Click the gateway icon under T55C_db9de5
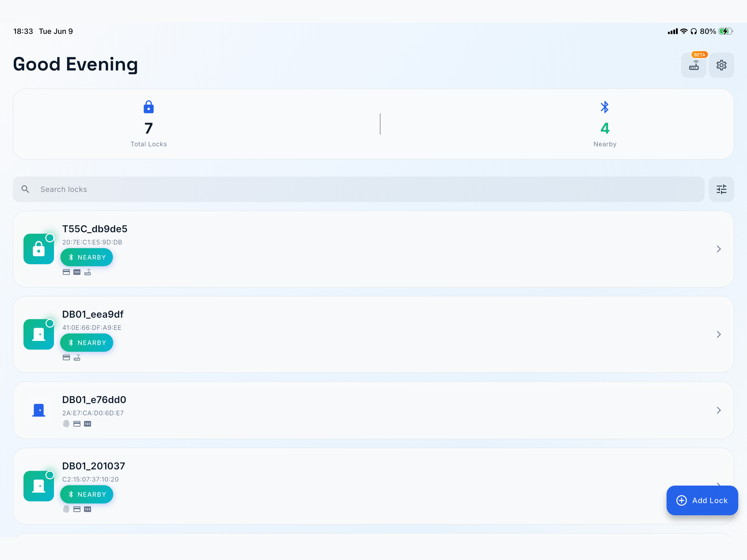 [87, 272]
